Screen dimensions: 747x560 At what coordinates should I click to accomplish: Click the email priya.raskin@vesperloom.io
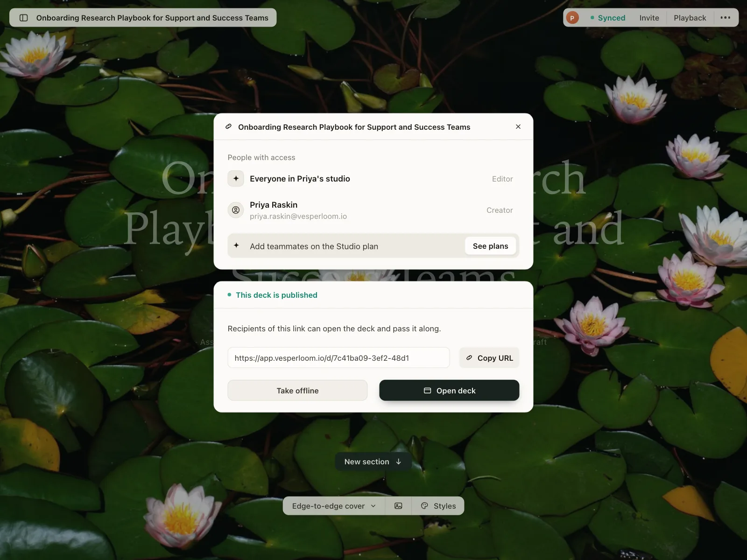pos(298,216)
